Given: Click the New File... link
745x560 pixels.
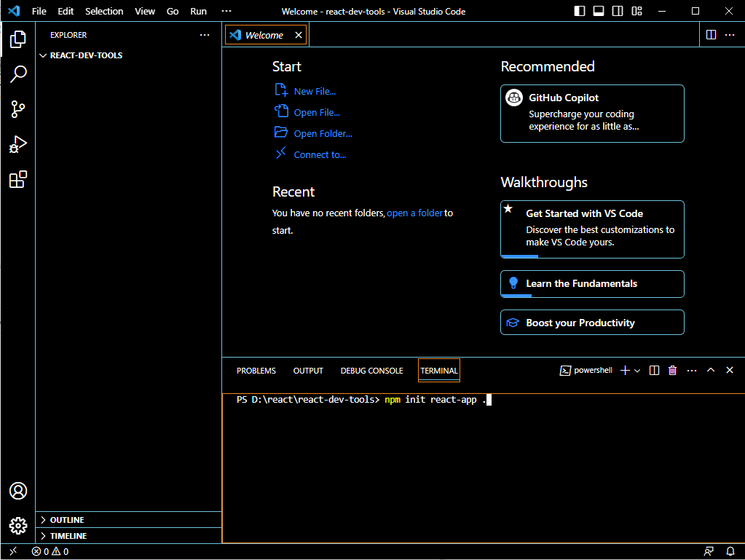Looking at the screenshot, I should 306,91.
